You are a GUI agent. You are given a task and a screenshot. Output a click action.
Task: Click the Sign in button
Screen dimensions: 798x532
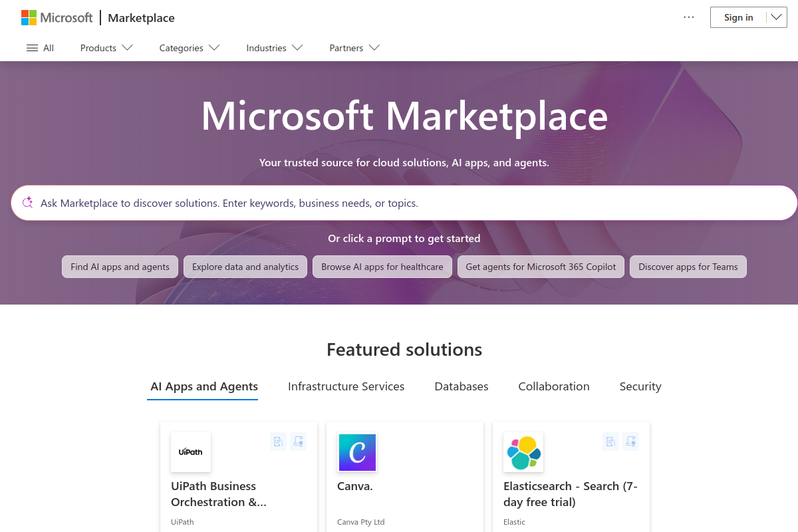[739, 17]
